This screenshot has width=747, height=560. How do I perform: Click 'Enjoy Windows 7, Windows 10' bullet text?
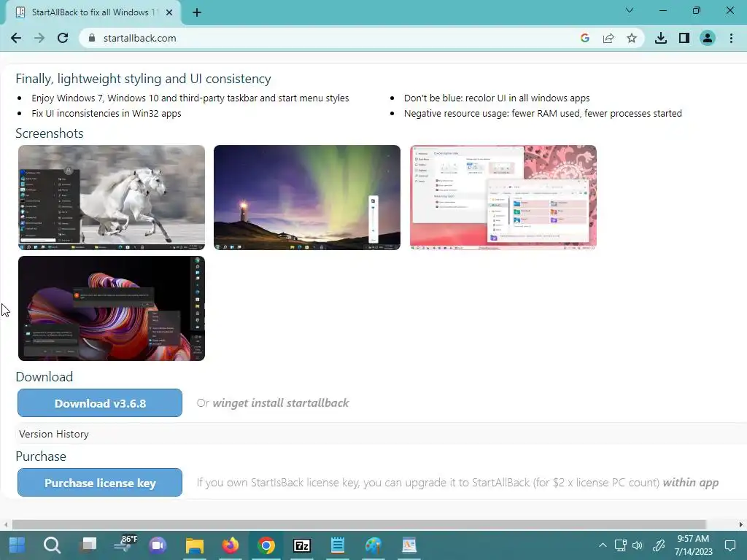click(190, 98)
